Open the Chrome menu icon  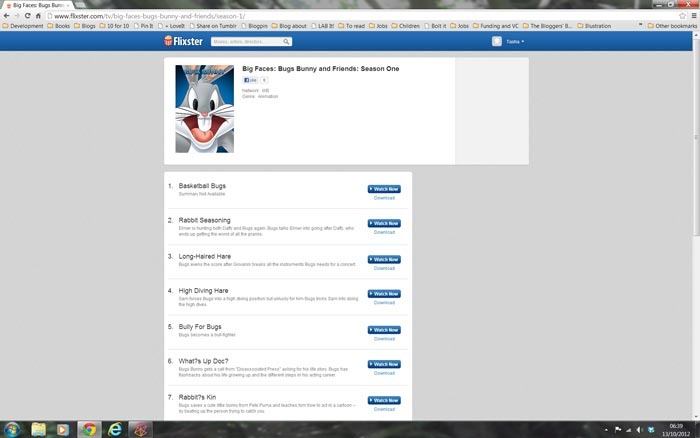click(x=694, y=16)
